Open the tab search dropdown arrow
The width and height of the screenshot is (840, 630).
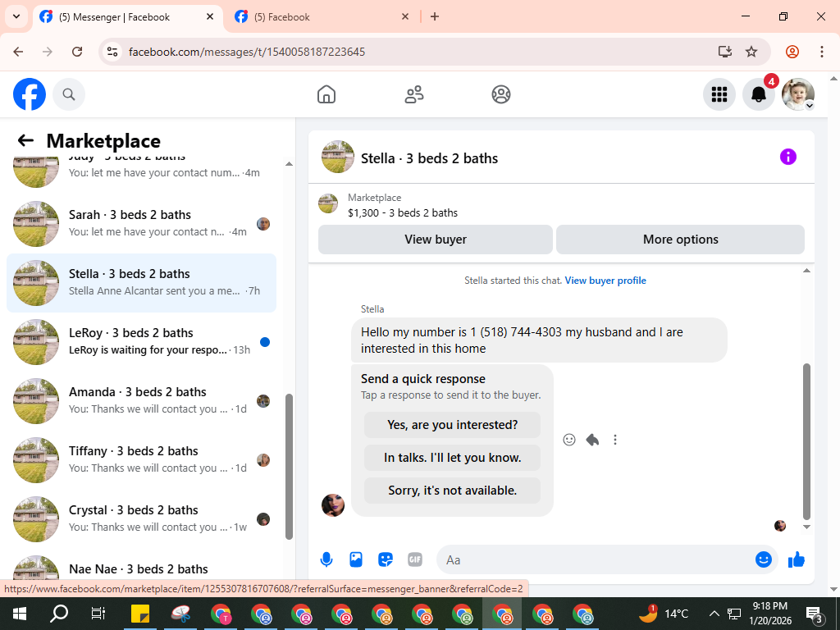pyautogui.click(x=16, y=16)
